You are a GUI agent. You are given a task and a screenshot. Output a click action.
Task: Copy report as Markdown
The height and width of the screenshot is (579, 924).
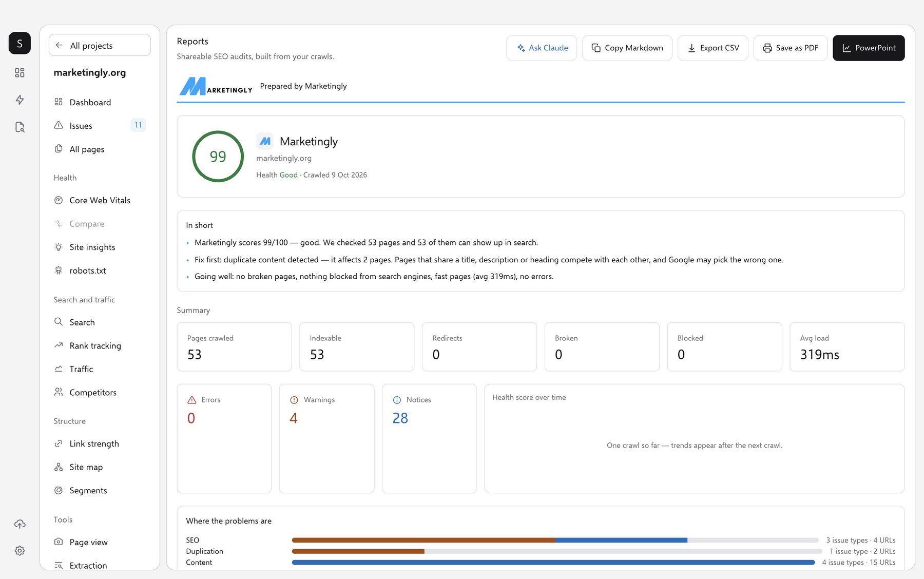(627, 48)
